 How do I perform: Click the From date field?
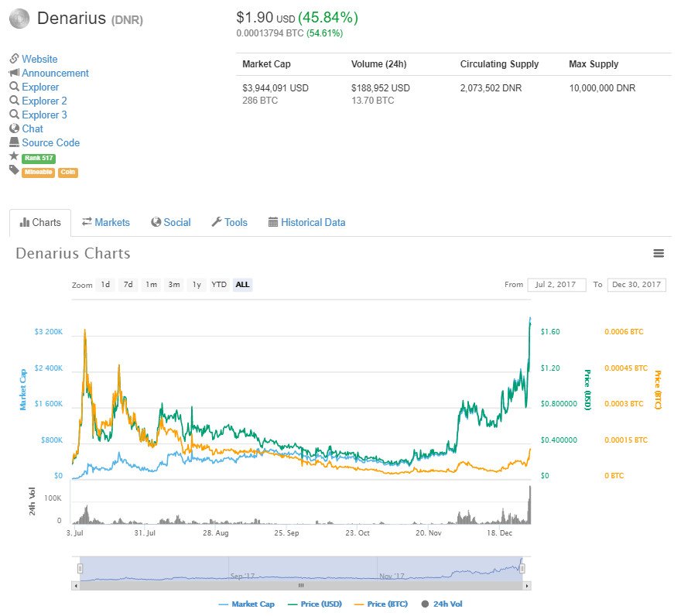[556, 285]
